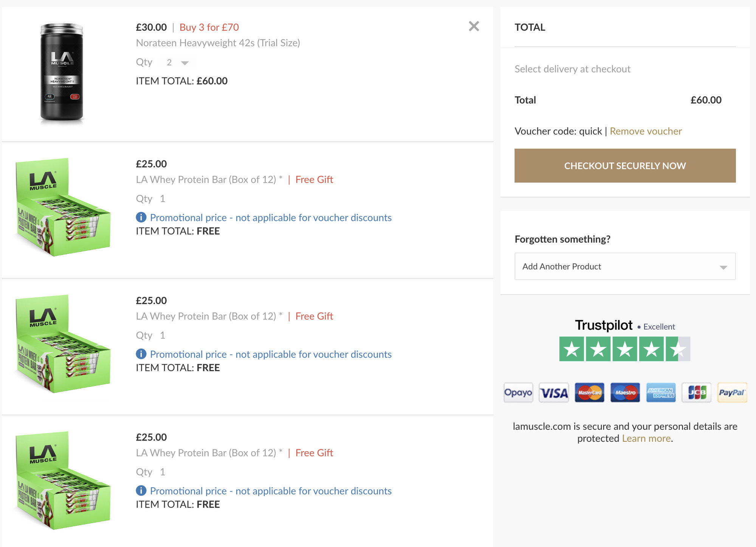Viewport: 756px width, 547px height.
Task: Open the first LA Whey Protein Bar image
Action: tap(63, 207)
